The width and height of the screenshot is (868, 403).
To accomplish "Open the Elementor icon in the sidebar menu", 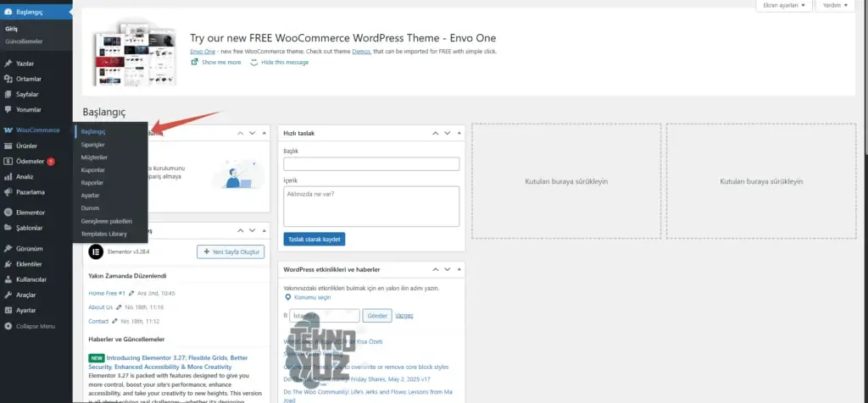I will (8, 213).
